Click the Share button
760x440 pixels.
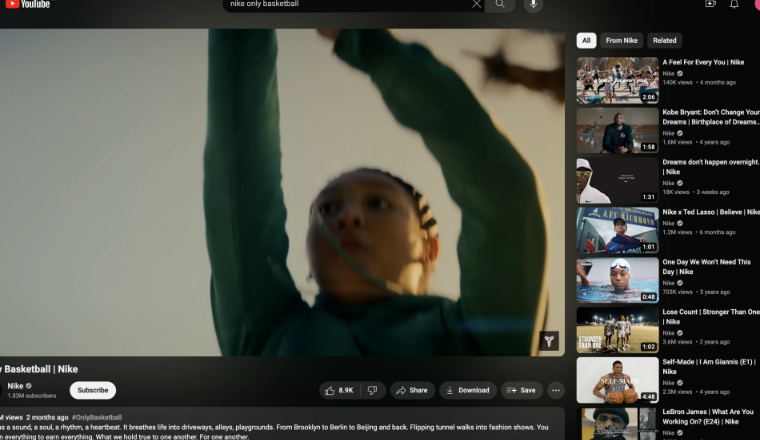tap(412, 390)
